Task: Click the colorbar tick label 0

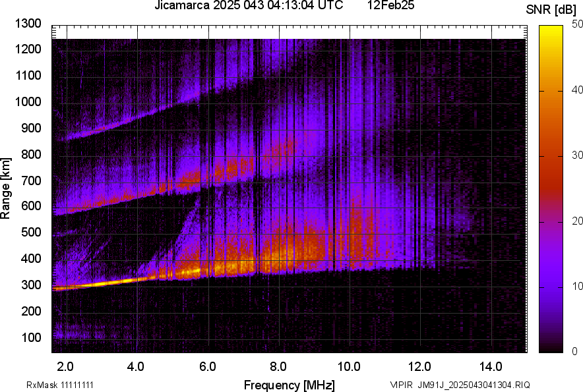Action: pyautogui.click(x=575, y=351)
